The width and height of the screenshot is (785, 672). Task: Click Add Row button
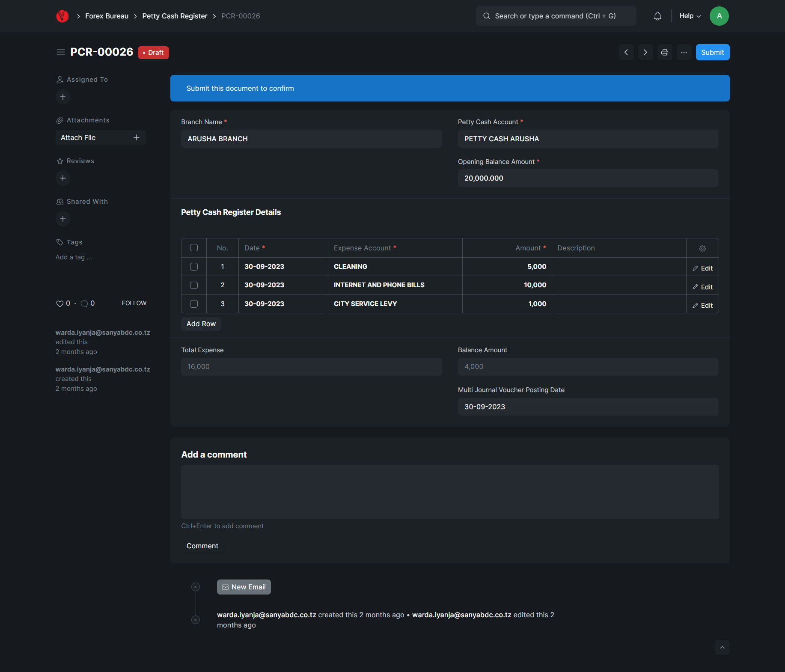pos(201,324)
